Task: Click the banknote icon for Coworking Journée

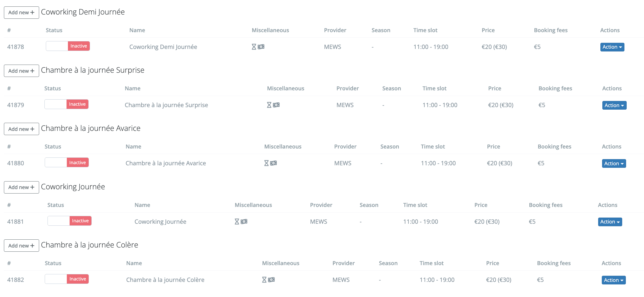Action: (244, 221)
